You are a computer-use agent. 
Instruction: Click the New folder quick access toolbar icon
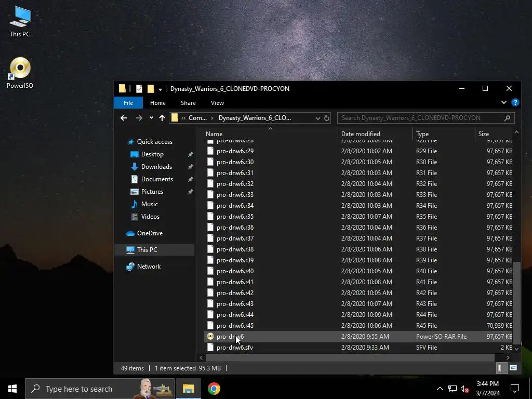tap(151, 88)
